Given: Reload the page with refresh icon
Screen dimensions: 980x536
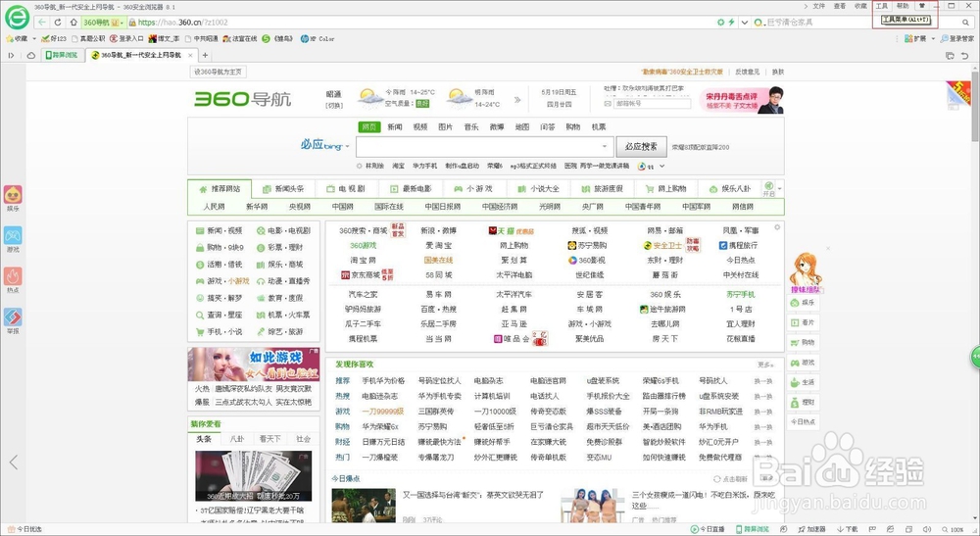Looking at the screenshot, I should point(58,22).
